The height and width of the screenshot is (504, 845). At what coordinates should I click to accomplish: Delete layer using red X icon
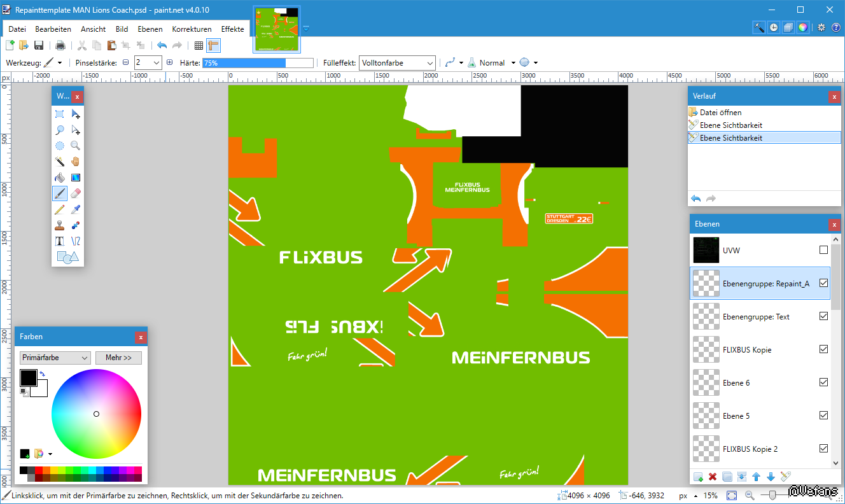[x=713, y=477]
